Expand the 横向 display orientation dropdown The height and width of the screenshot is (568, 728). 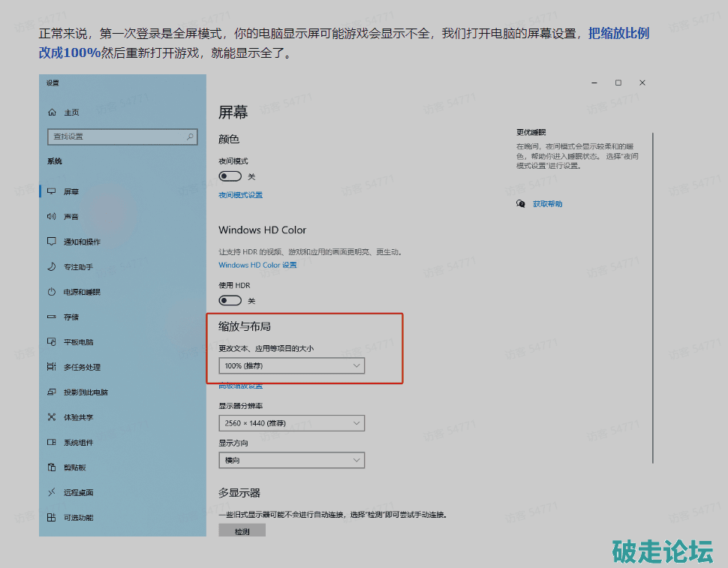coord(291,460)
